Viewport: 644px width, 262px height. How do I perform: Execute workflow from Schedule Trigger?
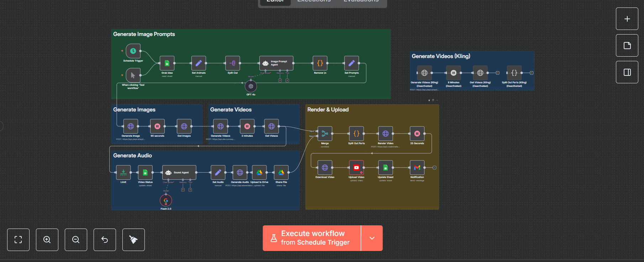coord(312,238)
